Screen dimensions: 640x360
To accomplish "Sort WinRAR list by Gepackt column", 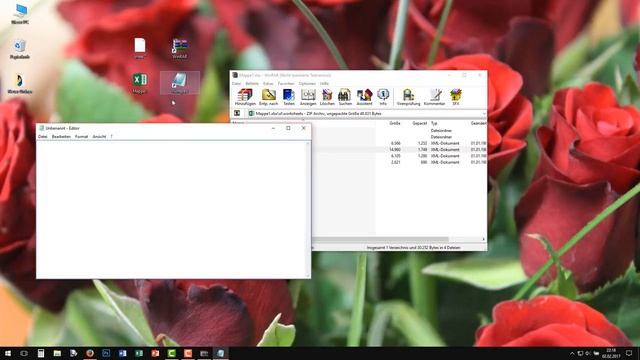I will (x=419, y=123).
